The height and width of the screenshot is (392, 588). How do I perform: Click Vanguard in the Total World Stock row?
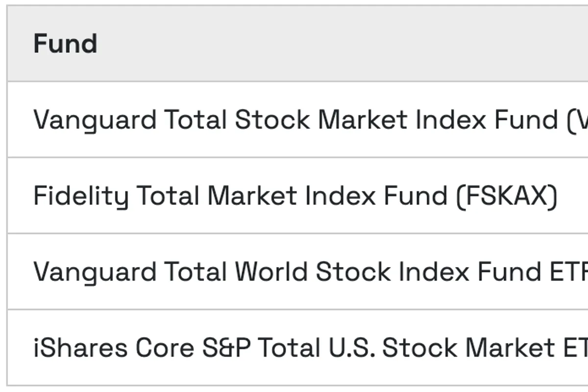point(95,272)
